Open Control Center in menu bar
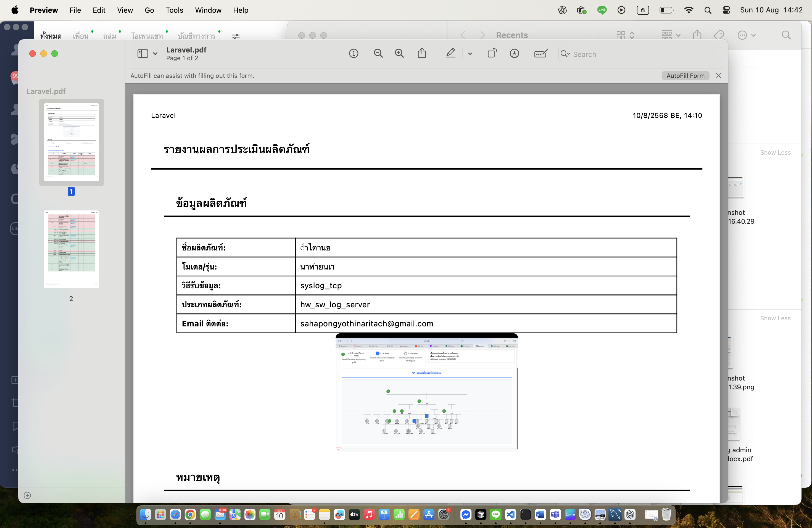The width and height of the screenshot is (812, 528). coord(726,10)
